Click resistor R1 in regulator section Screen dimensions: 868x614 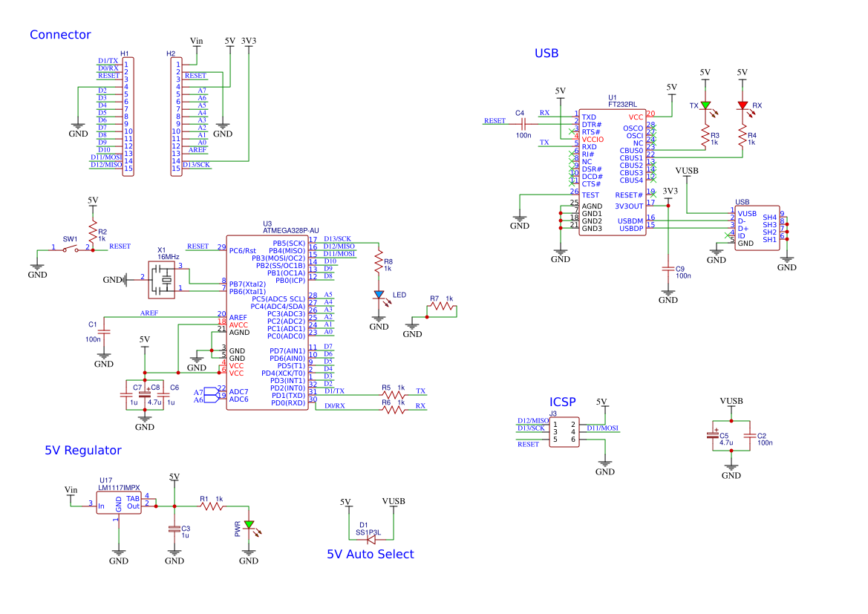(x=212, y=506)
